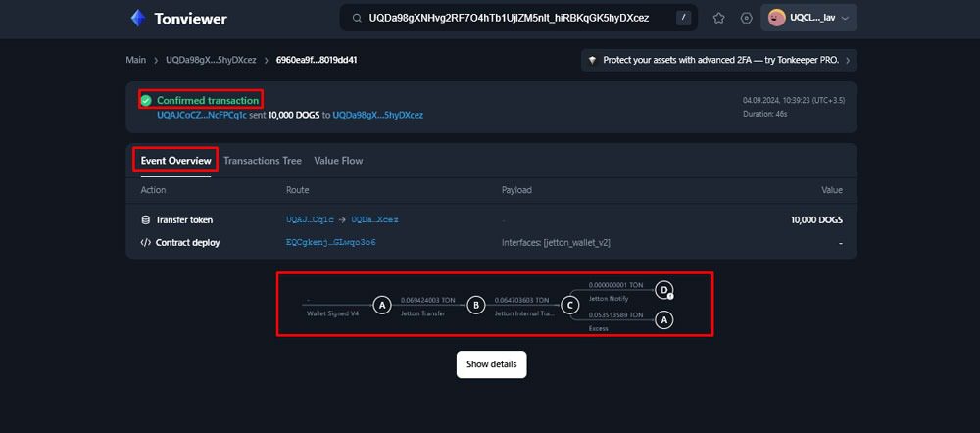Select Confirmed transaction status text
Image resolution: width=980 pixels, height=433 pixels.
click(208, 100)
